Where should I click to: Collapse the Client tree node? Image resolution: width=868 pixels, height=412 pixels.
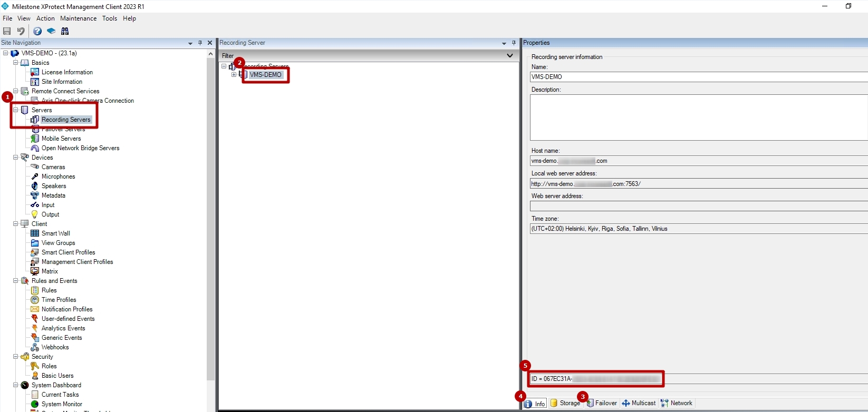point(15,224)
